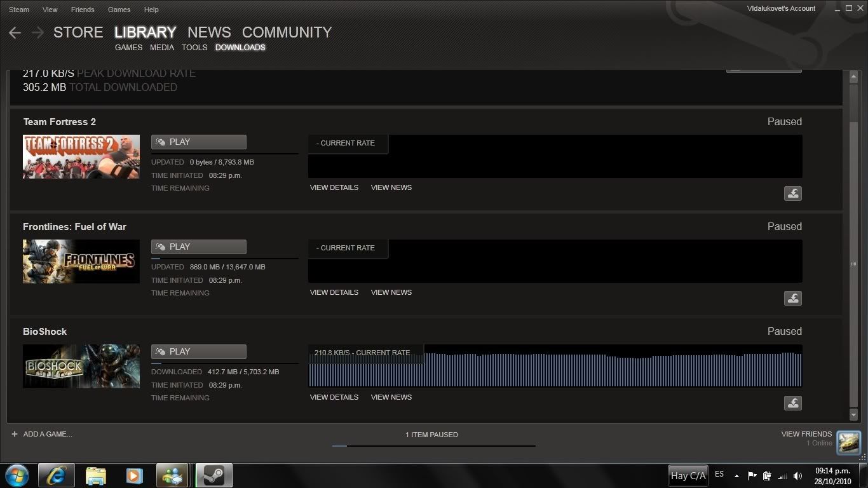The width and height of the screenshot is (868, 488).
Task: Open VIEW DETAILS for Frontlines: Fuel of War
Action: click(334, 292)
